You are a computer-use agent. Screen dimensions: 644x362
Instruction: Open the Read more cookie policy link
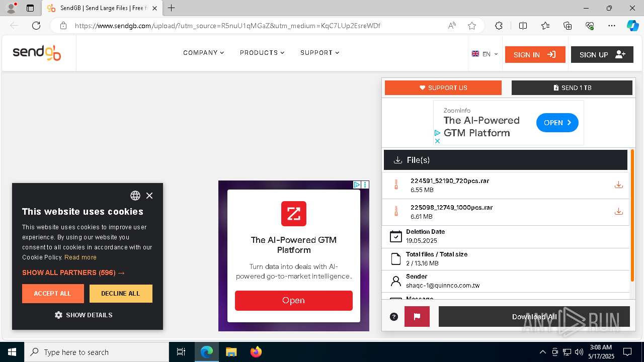(x=80, y=257)
